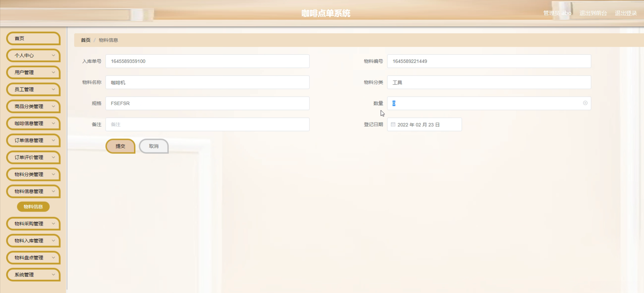Click the 物料信息 breadcrumb text

(108, 40)
